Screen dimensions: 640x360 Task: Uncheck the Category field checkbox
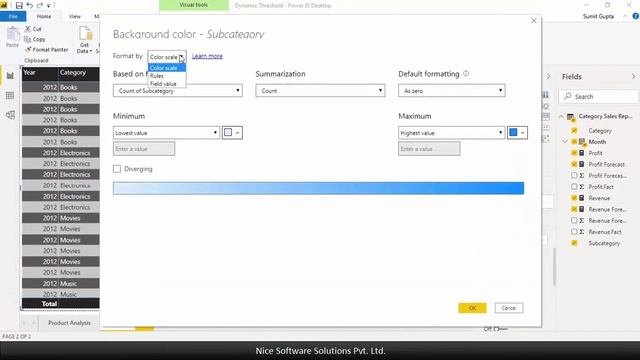pos(574,130)
